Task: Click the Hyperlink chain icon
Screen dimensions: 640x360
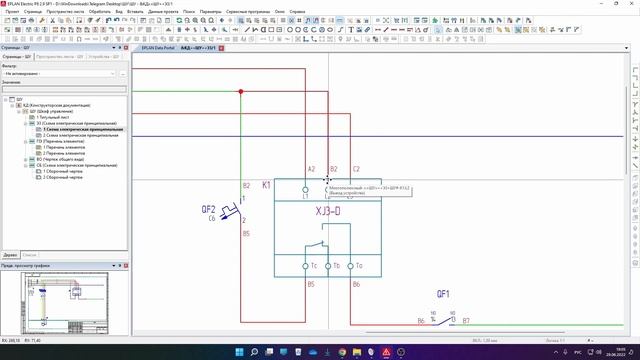Action: pos(367,30)
